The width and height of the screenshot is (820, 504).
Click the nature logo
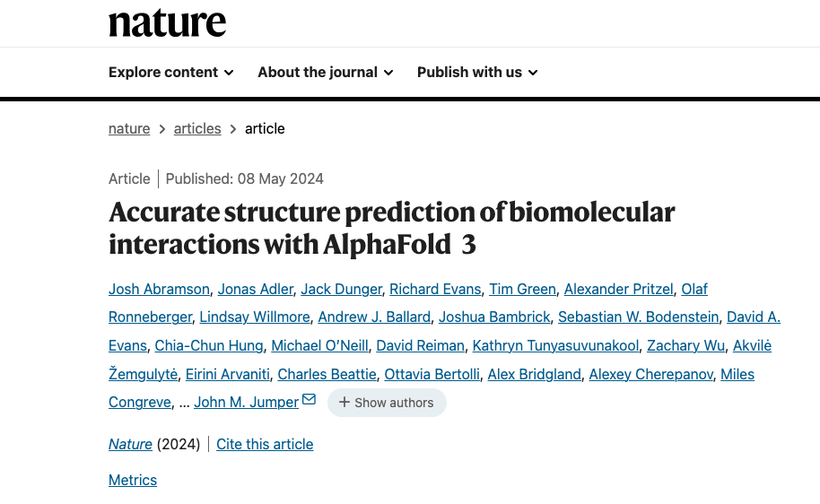click(x=168, y=23)
